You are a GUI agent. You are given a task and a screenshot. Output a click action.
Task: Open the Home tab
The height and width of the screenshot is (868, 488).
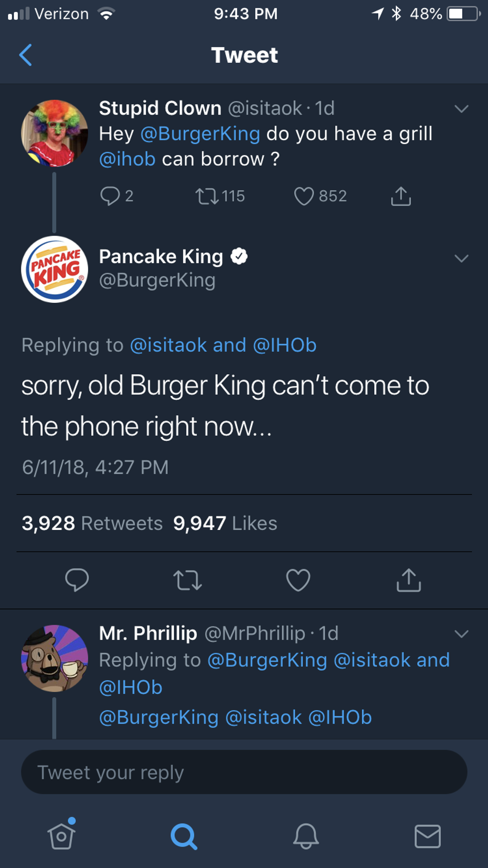point(61,836)
